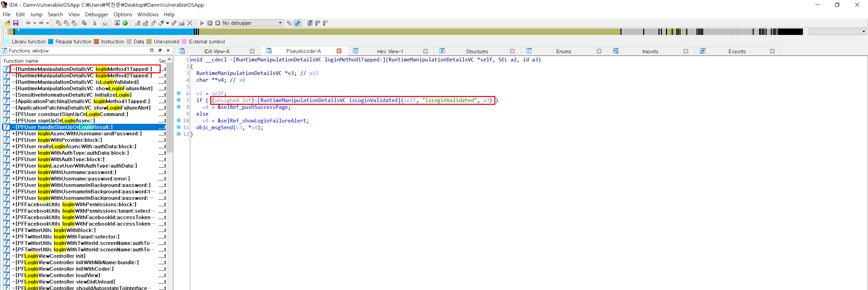Open the navigation band dropdown at right

tap(864, 32)
